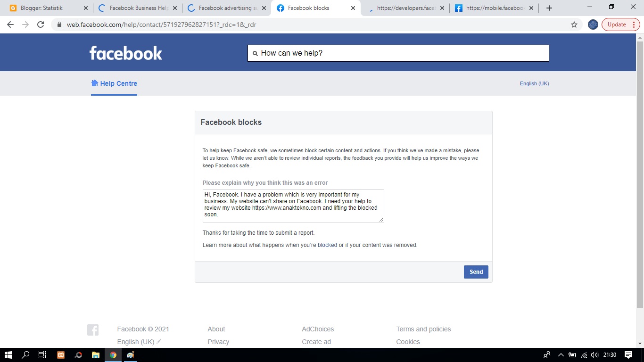Open File Explorer from the taskbar
Viewport: 644px width, 362px height.
click(x=96, y=355)
